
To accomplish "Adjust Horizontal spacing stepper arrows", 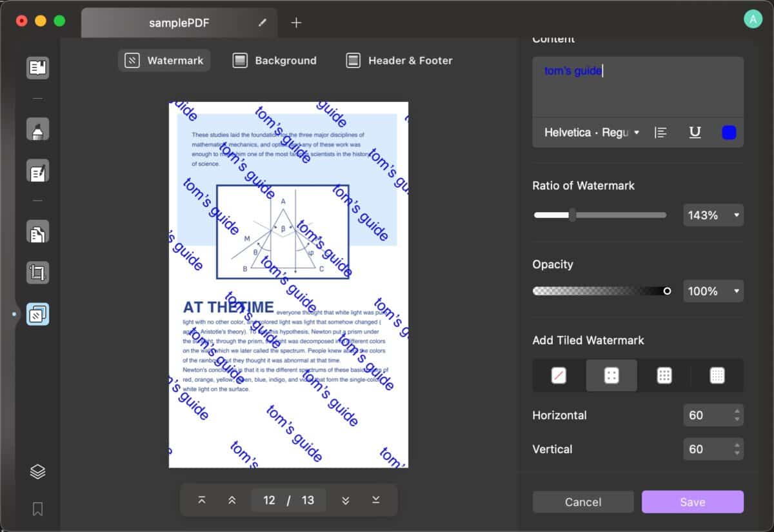I will pos(737,415).
